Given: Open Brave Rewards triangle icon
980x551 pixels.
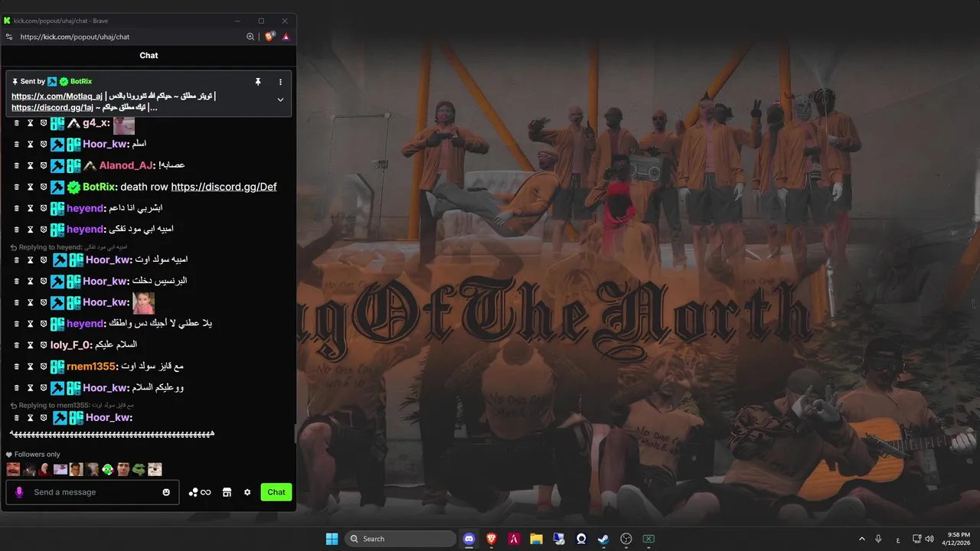Looking at the screenshot, I should pos(286,37).
